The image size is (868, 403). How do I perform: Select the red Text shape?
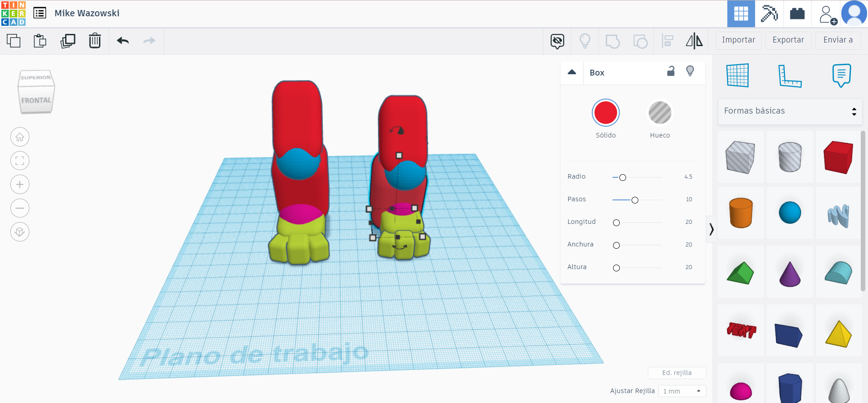pyautogui.click(x=741, y=330)
